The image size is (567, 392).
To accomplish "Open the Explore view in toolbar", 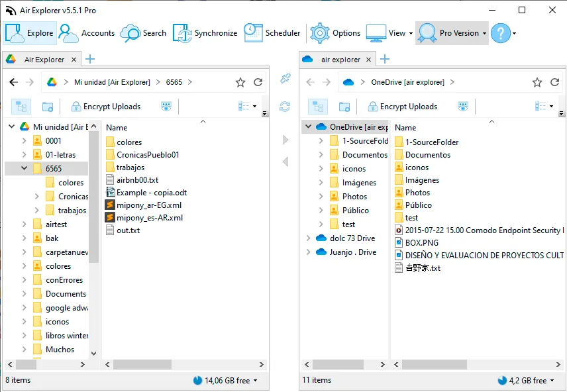I will tap(30, 33).
